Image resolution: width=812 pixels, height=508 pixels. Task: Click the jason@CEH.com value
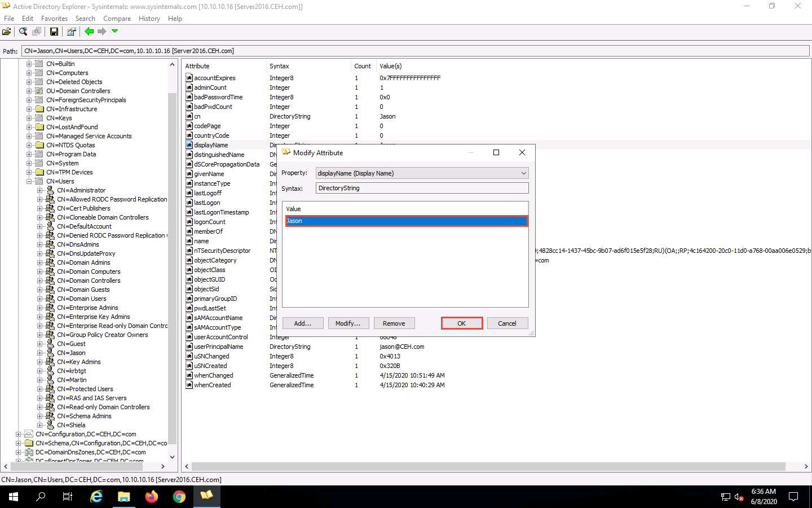(402, 347)
